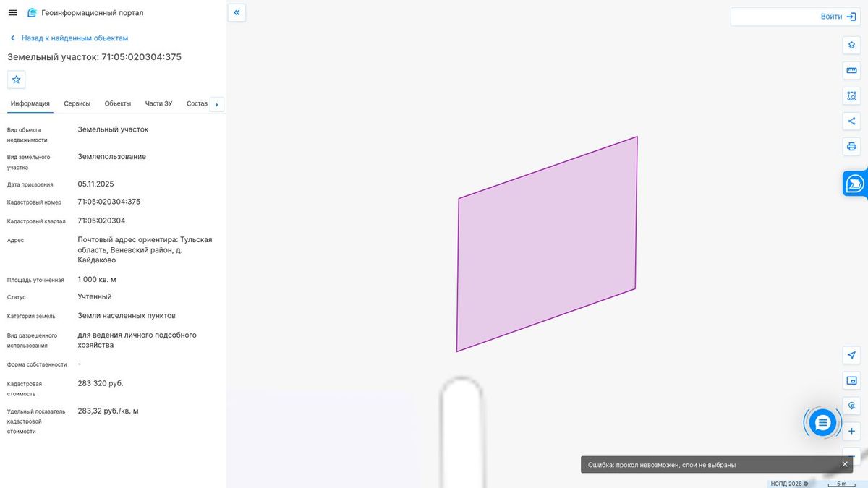Open the Состав tab
Screen dimensions: 868x488
[x=197, y=103]
